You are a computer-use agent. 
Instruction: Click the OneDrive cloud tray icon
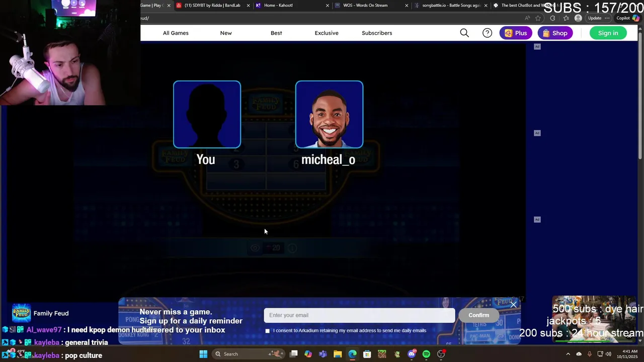click(x=579, y=354)
